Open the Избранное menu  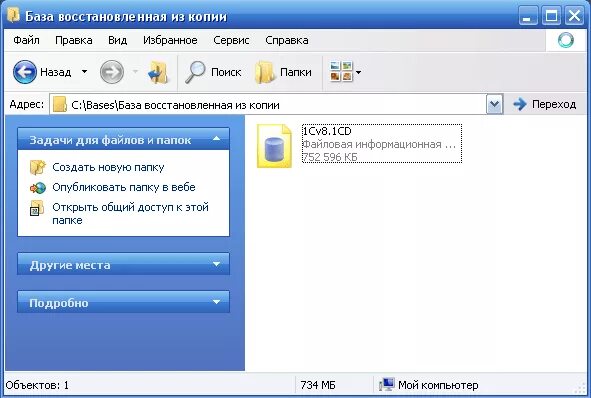[x=170, y=40]
